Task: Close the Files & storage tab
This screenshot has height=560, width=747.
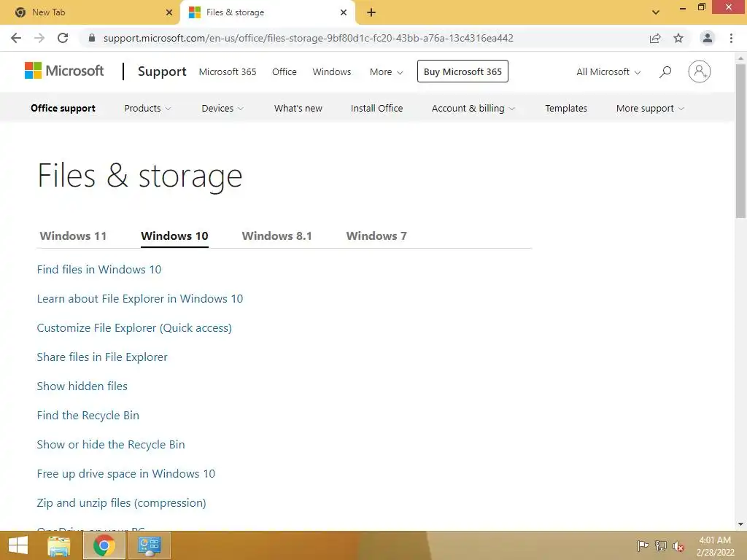Action: pos(344,12)
